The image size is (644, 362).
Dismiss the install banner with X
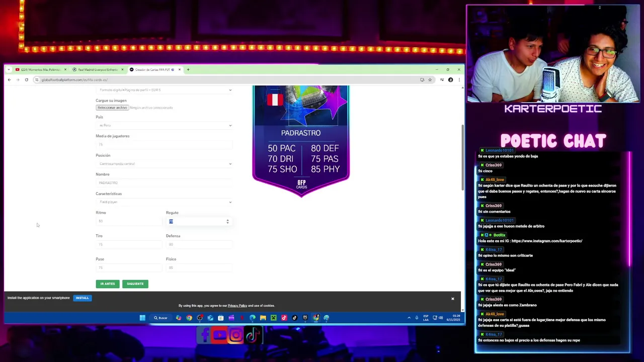point(452,299)
